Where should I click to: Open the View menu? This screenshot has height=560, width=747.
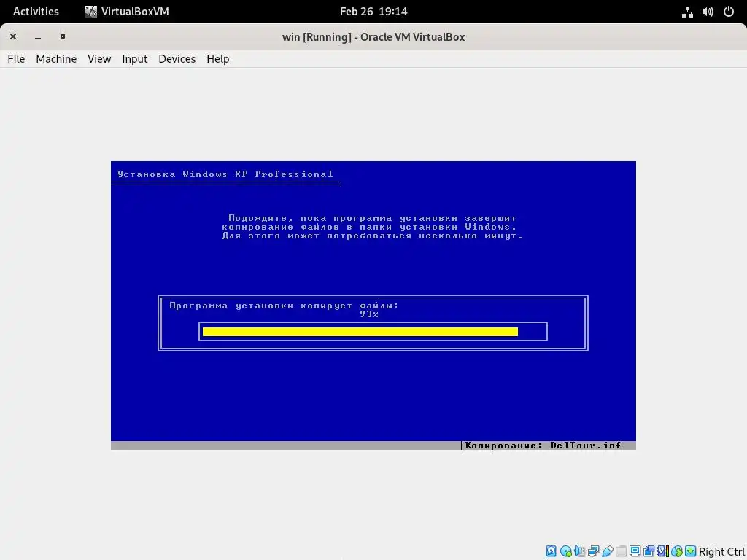point(99,58)
